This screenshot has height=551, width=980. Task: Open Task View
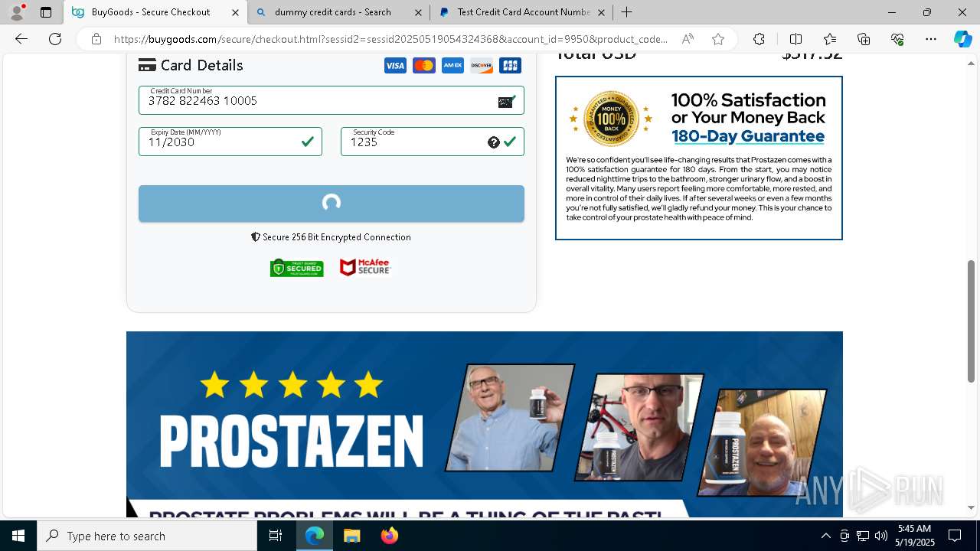pos(276,536)
